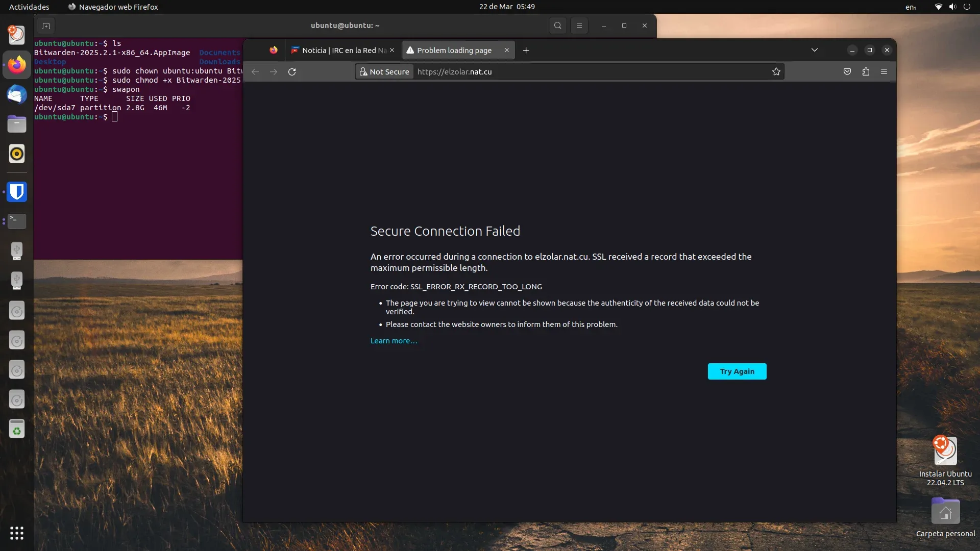The width and height of the screenshot is (980, 551).
Task: Open the clock and calendar panel
Action: click(x=506, y=7)
